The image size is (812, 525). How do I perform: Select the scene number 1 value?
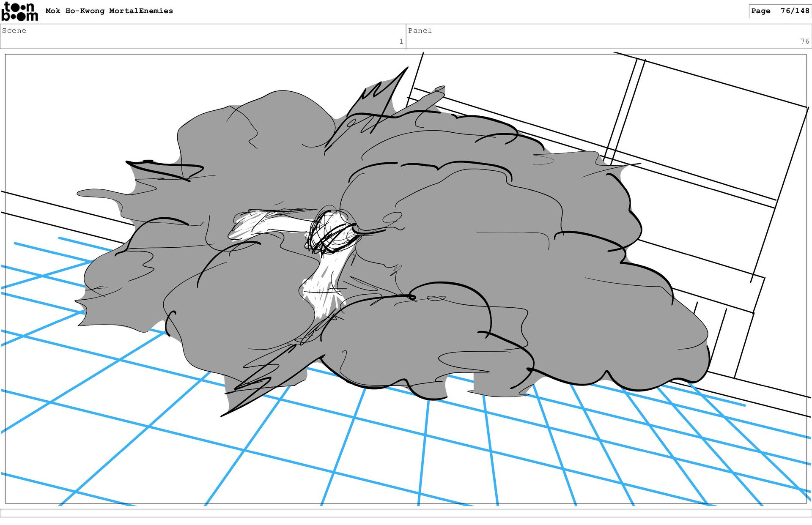coord(401,41)
